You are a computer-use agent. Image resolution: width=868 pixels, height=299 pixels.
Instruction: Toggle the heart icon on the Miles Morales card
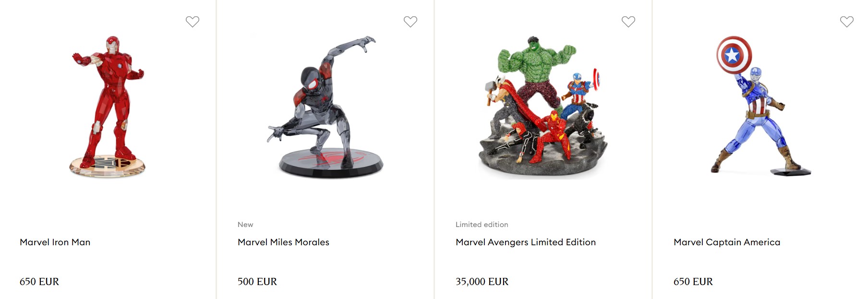click(410, 21)
